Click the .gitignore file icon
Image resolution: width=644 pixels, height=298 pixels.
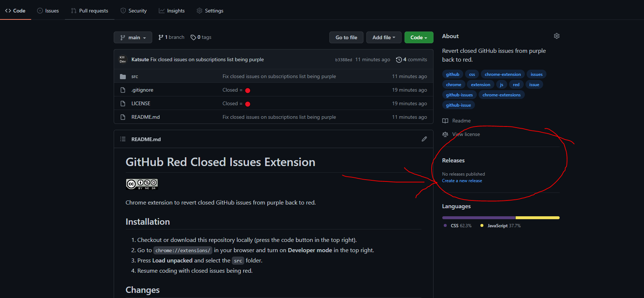[123, 90]
